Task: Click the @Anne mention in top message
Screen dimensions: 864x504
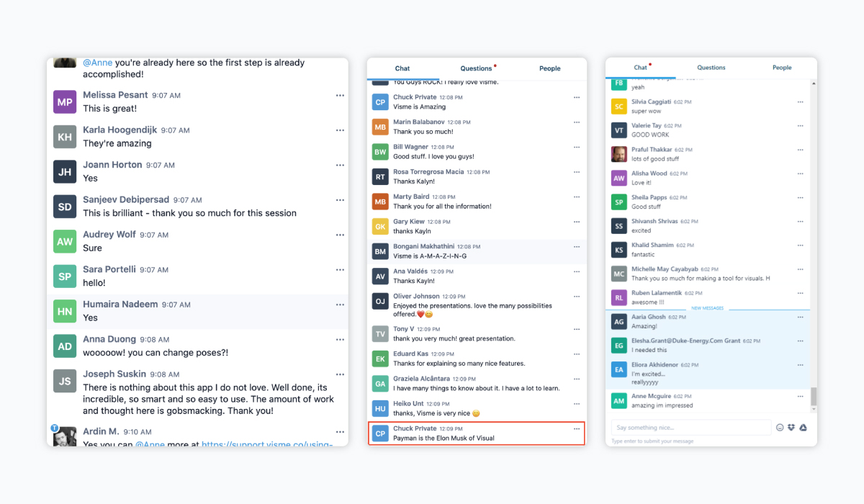Action: tap(98, 63)
